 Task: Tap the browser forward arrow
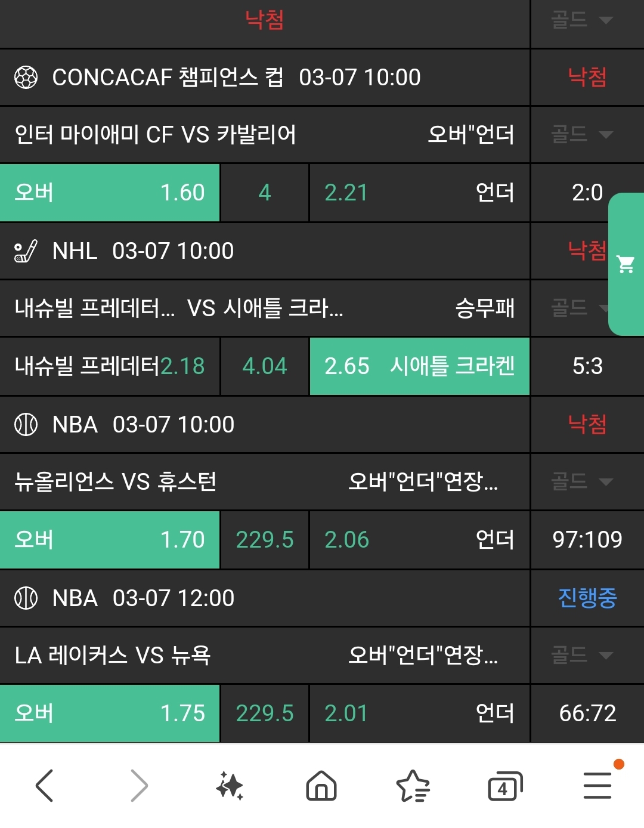(138, 785)
